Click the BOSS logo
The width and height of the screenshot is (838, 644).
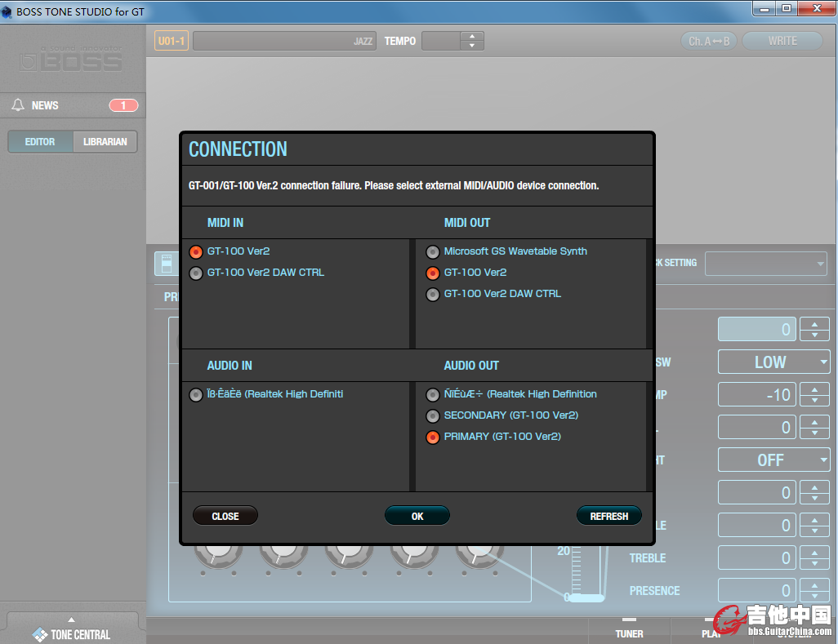pos(72,60)
